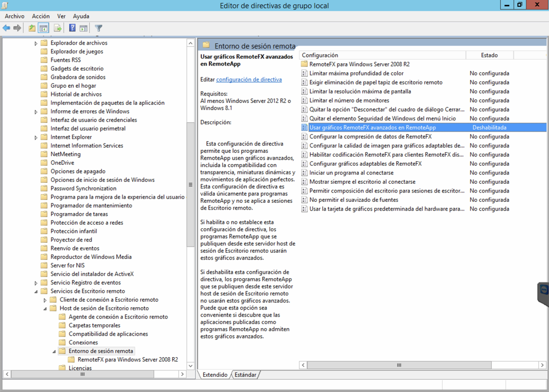Image resolution: width=549 pixels, height=392 pixels.
Task: Click the Export list toolbar icon
Action: [58, 28]
